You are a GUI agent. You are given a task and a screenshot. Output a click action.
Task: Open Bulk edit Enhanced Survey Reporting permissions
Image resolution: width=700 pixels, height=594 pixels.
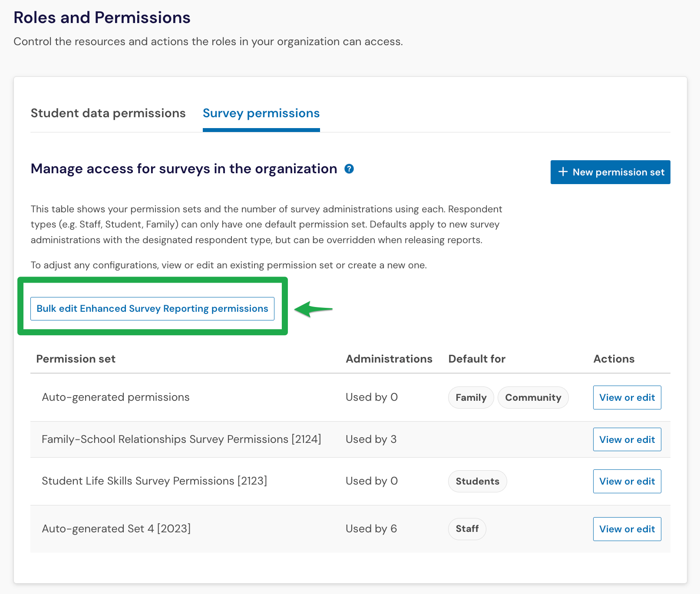[152, 309]
